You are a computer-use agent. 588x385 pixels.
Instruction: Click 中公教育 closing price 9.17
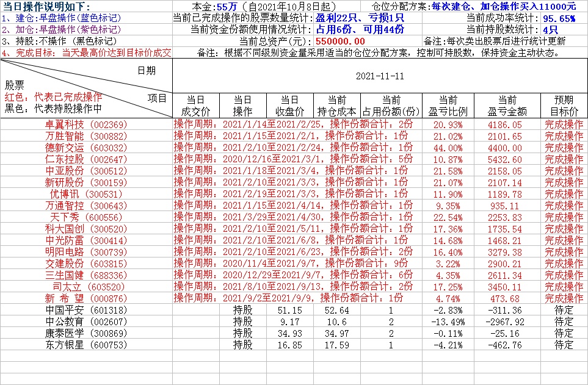[290, 322]
